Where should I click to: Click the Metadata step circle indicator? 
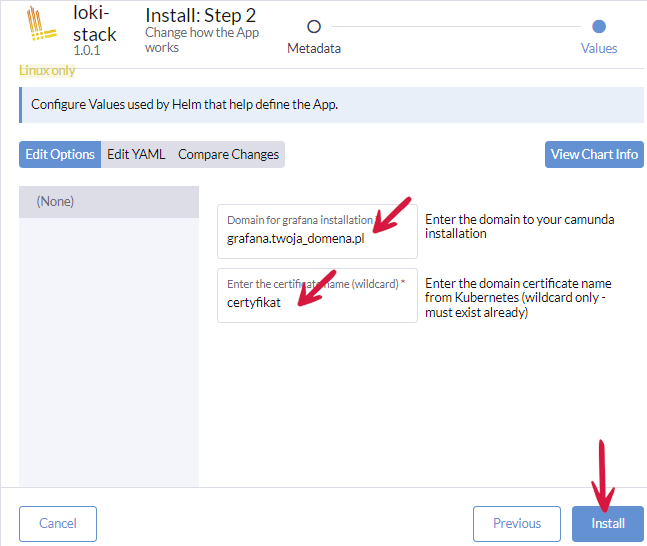coord(314,27)
